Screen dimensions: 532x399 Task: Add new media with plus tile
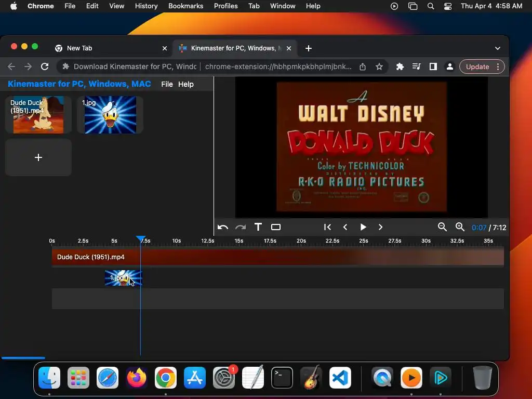pyautogui.click(x=38, y=157)
